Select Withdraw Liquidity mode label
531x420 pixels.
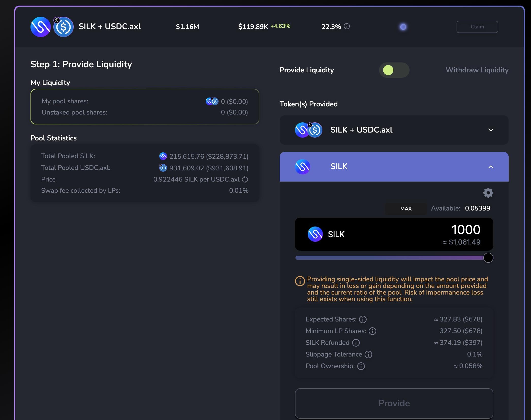[x=477, y=70]
